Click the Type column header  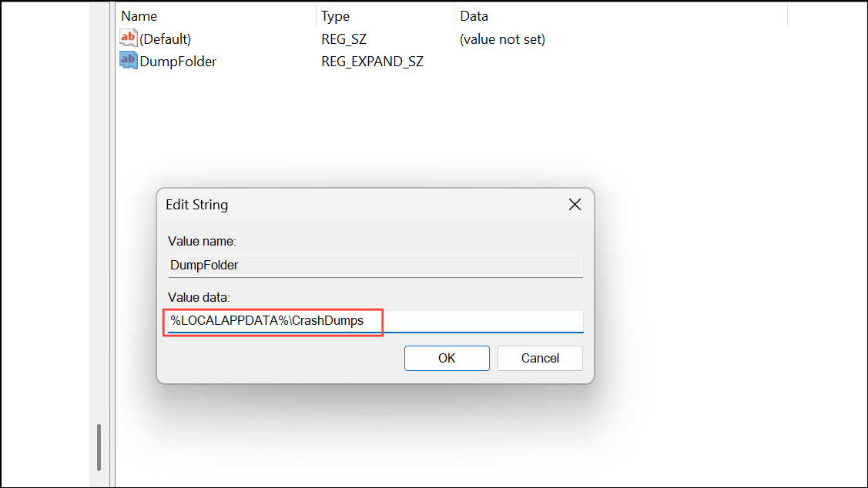pos(334,15)
